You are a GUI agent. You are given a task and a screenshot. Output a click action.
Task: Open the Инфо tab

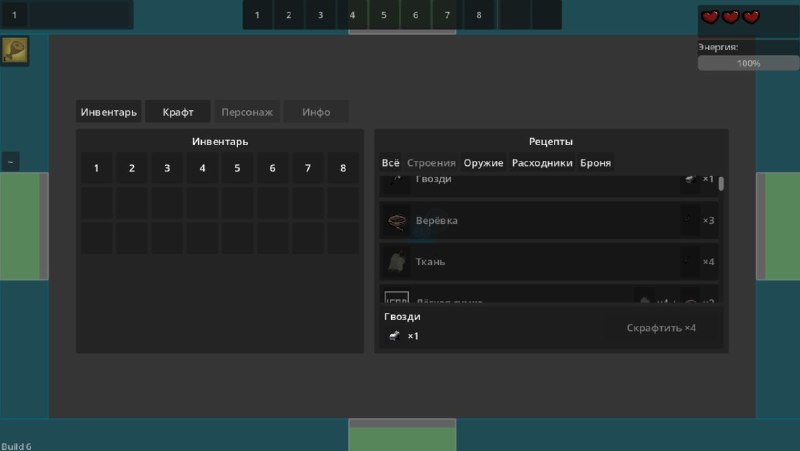(316, 112)
